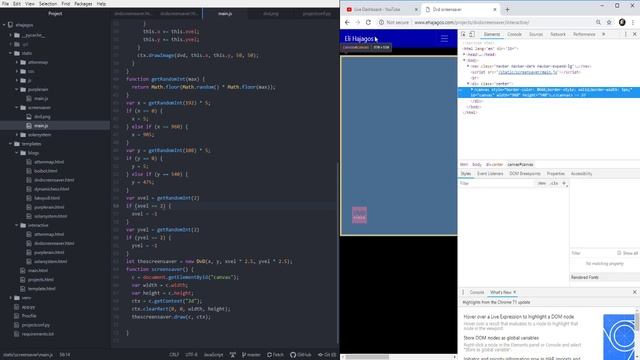Open requirements.txt in the project tree
The height and width of the screenshot is (360, 640).
tap(38, 334)
